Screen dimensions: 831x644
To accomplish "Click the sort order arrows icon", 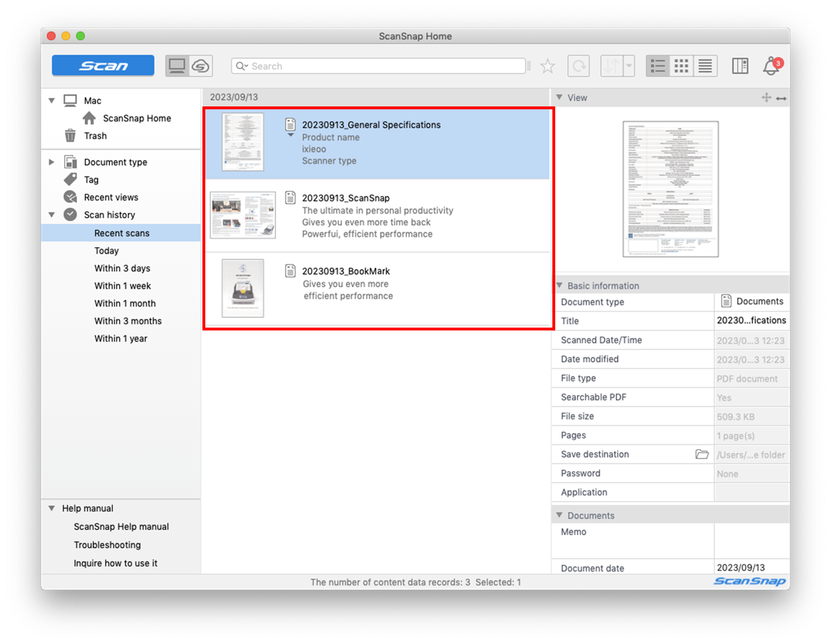I will click(611, 66).
